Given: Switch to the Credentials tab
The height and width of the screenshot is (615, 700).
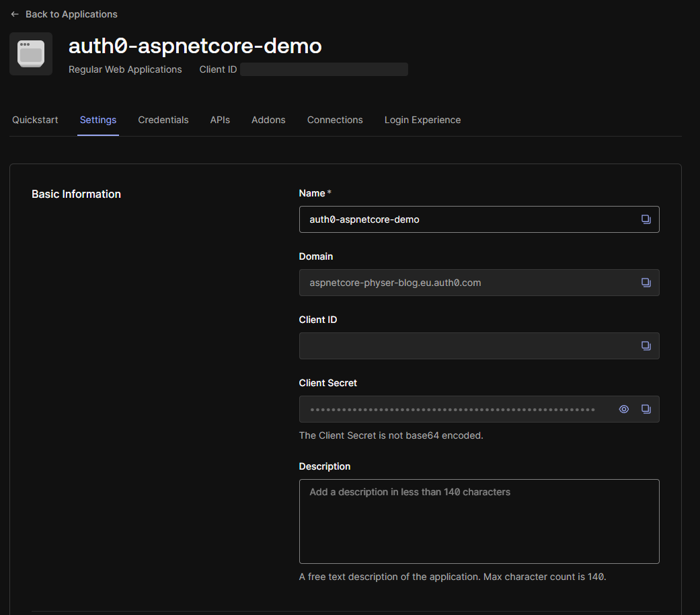Looking at the screenshot, I should click(163, 120).
